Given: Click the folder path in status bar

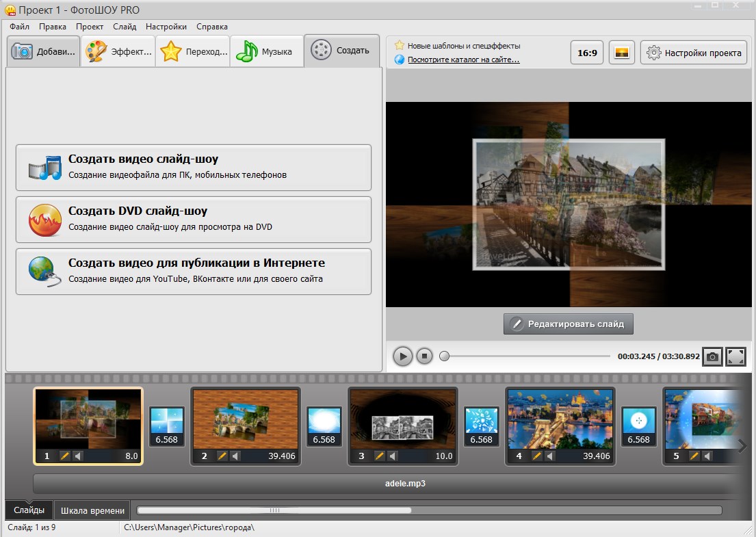Looking at the screenshot, I should (x=189, y=527).
